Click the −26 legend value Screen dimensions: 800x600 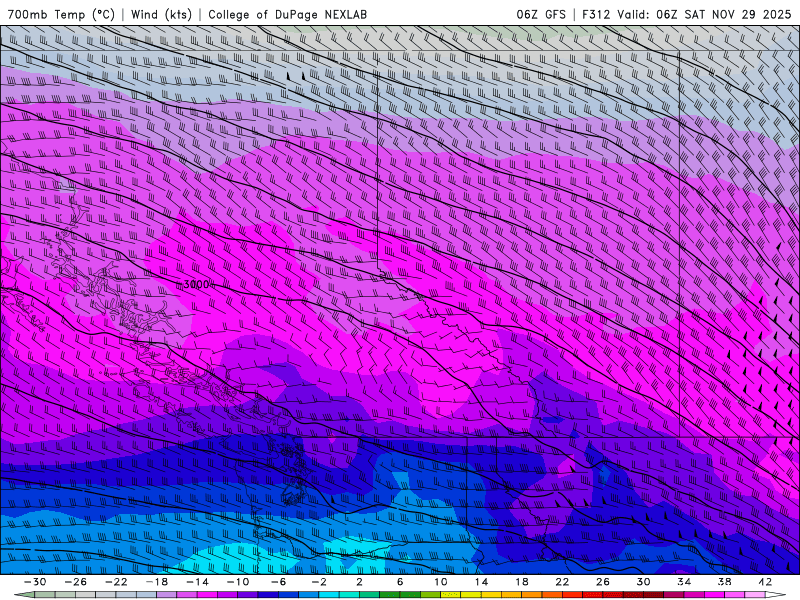[x=76, y=582]
